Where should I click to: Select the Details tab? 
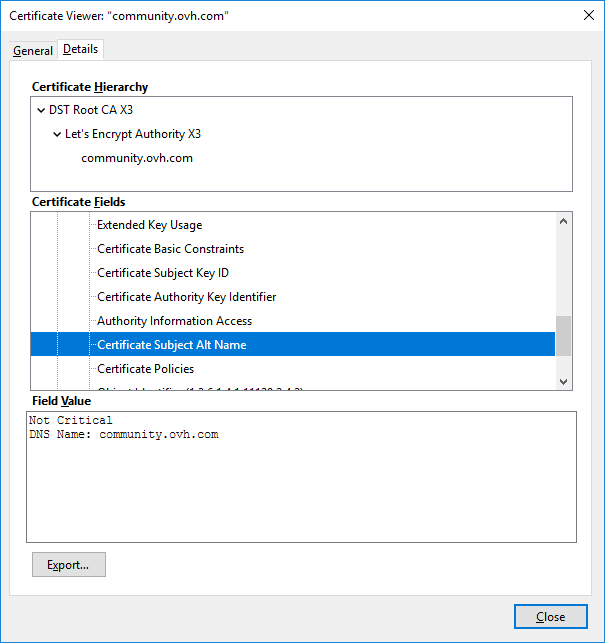(x=81, y=49)
